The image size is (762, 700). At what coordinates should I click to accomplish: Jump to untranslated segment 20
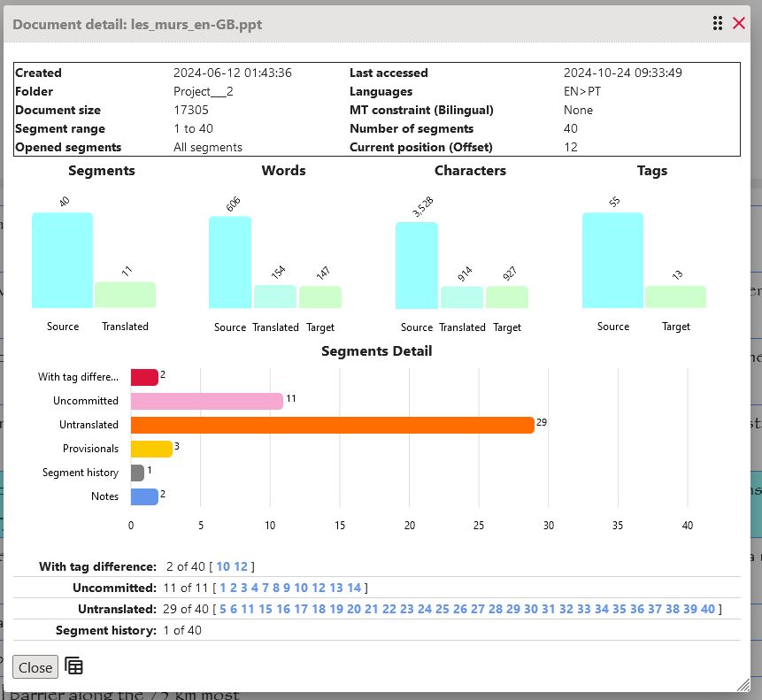pos(354,609)
